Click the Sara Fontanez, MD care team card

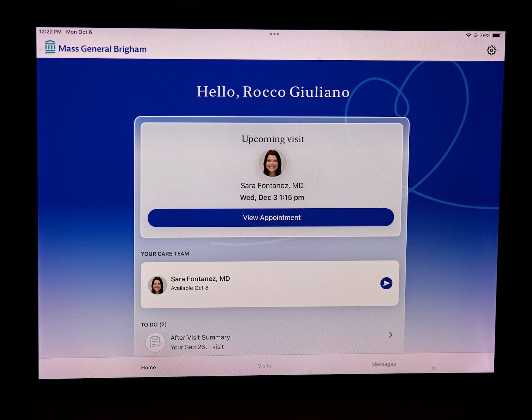pyautogui.click(x=259, y=283)
